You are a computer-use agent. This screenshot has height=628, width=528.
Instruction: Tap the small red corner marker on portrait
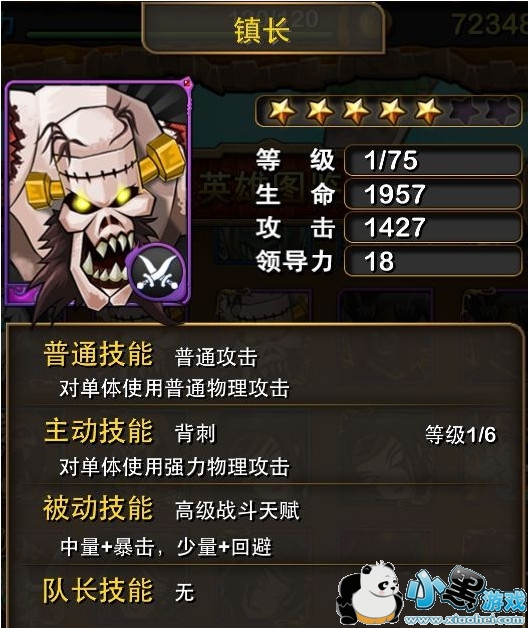tap(187, 83)
